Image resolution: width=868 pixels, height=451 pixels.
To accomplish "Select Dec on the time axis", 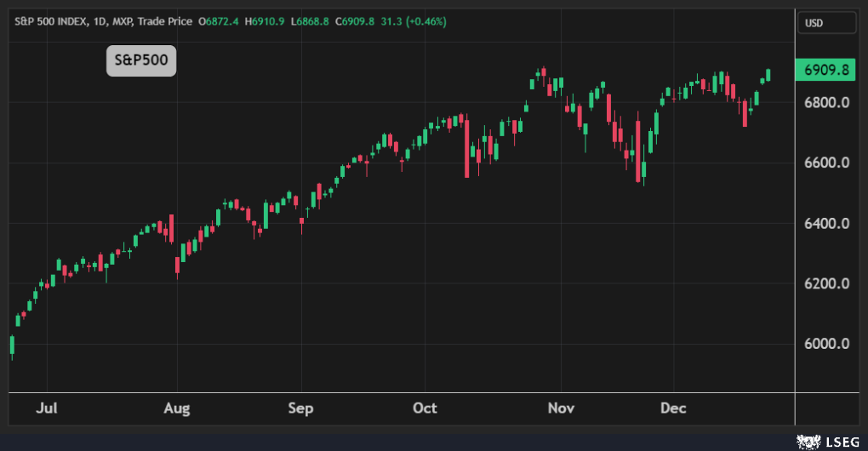I will tap(673, 408).
